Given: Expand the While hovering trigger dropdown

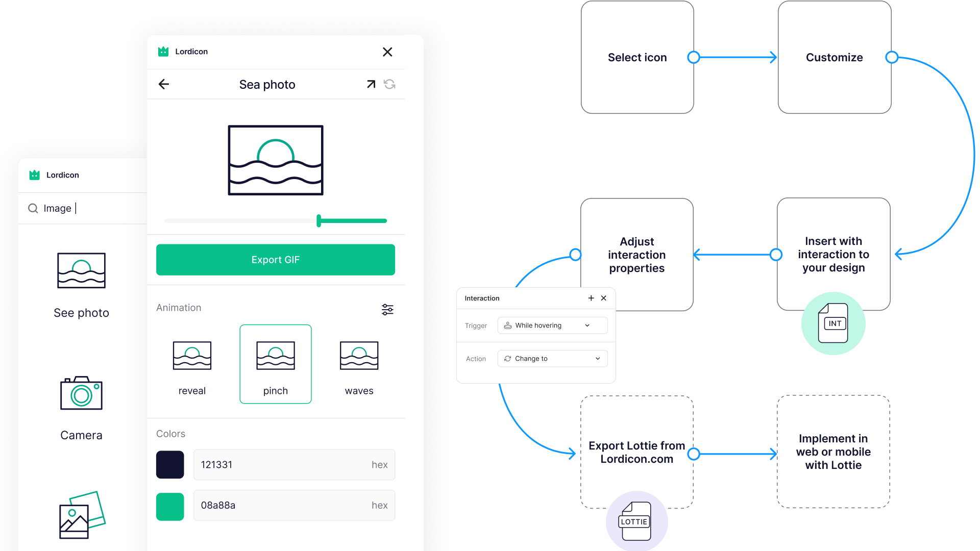Looking at the screenshot, I should [552, 325].
